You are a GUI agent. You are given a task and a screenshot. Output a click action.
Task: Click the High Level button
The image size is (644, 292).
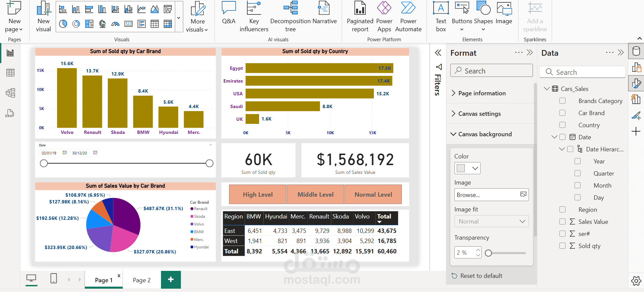tap(258, 194)
